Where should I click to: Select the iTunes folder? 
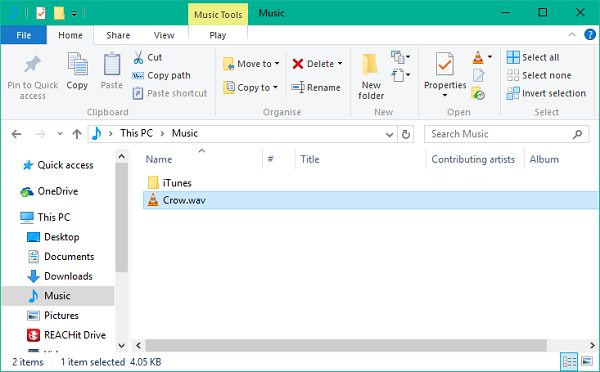pyautogui.click(x=169, y=183)
